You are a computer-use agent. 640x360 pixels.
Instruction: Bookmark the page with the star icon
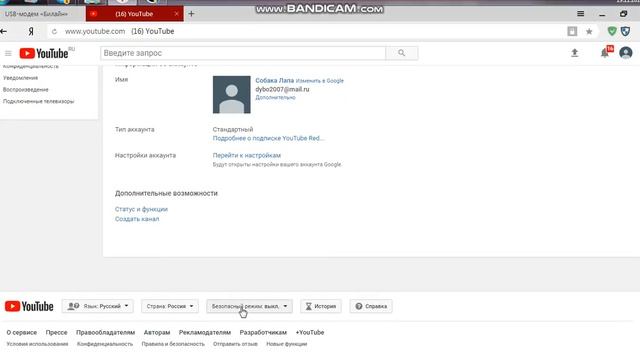pyautogui.click(x=589, y=31)
